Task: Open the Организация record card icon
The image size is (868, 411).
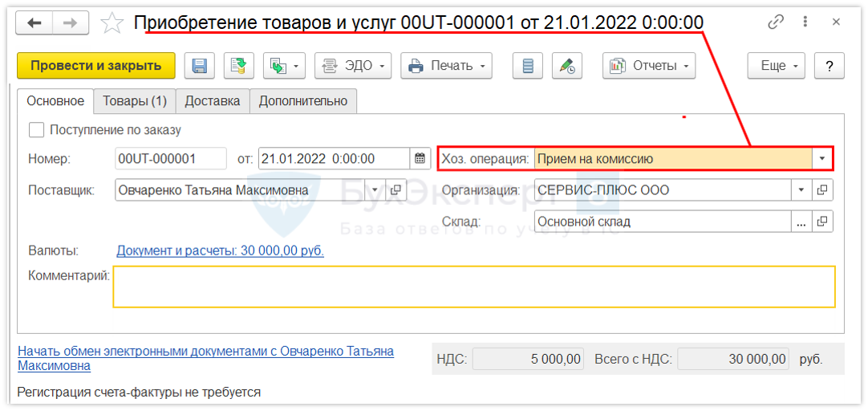Action: pyautogui.click(x=822, y=190)
